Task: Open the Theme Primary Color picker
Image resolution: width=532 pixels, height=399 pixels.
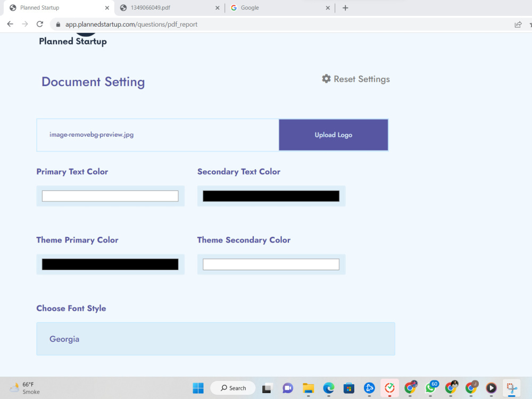Action: (110, 264)
